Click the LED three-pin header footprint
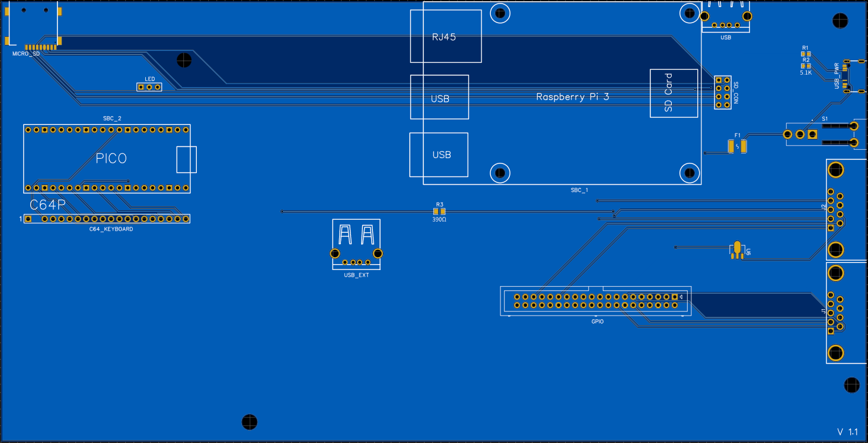Image resolution: width=868 pixels, height=443 pixels. [x=149, y=87]
